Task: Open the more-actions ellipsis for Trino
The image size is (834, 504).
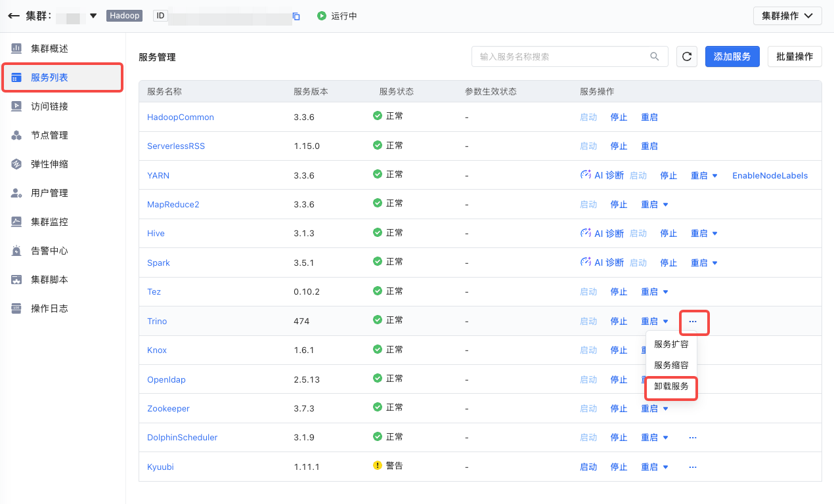Action: coord(693,322)
